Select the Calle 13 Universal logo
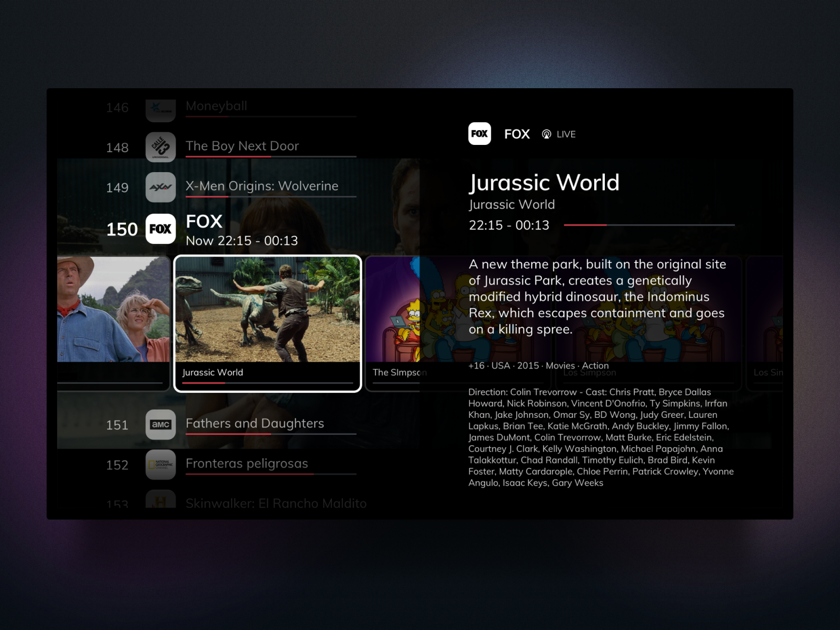The height and width of the screenshot is (630, 840). pyautogui.click(x=161, y=148)
